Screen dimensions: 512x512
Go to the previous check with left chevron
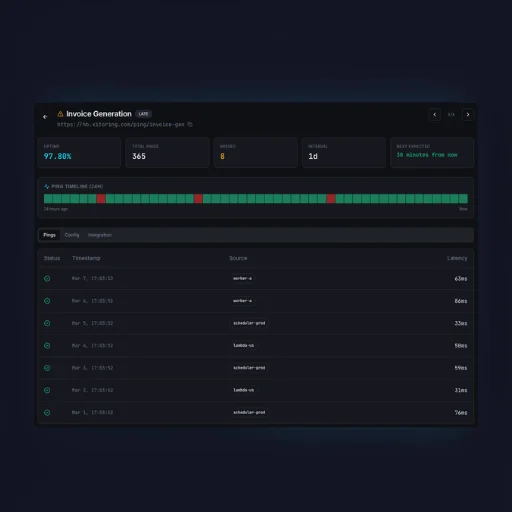coord(435,115)
